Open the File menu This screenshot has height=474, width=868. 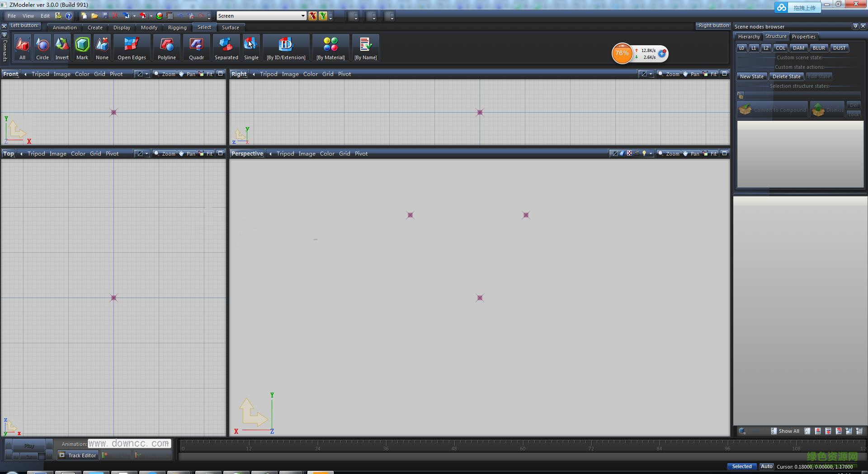[x=12, y=16]
